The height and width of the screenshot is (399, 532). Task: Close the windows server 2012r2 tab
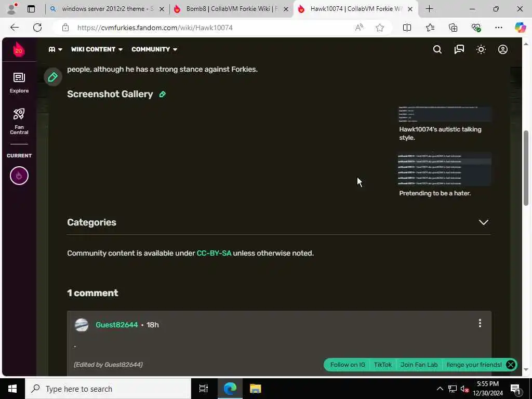coord(162,9)
